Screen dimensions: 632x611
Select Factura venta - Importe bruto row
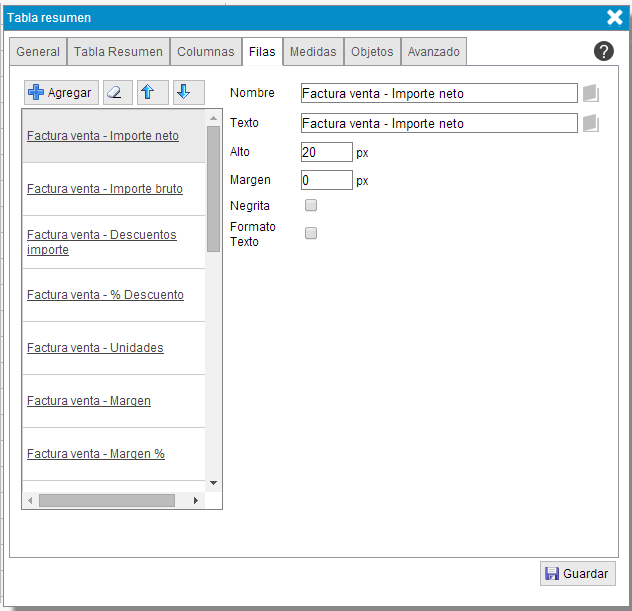(x=105, y=188)
